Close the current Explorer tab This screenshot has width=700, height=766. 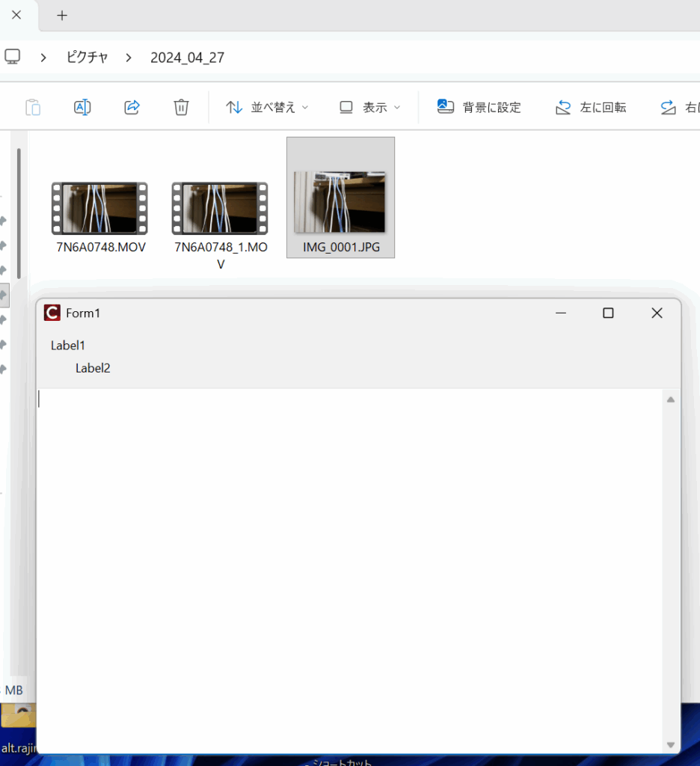tap(16, 15)
